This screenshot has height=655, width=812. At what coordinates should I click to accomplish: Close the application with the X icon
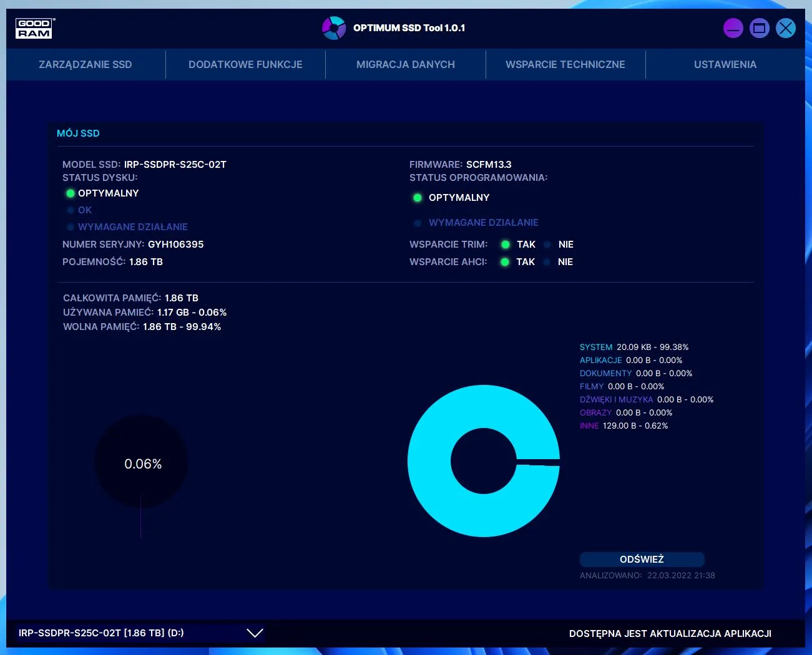[x=786, y=28]
